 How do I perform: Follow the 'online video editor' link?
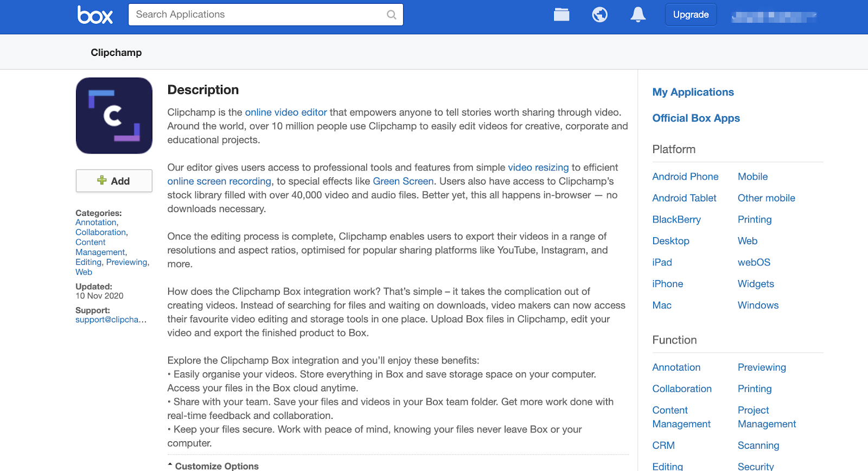(x=286, y=112)
